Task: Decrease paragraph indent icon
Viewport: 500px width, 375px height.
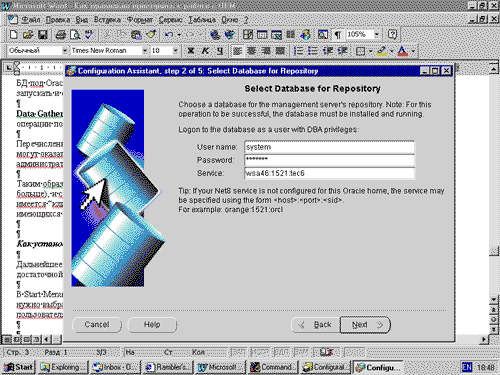Action: coord(328,51)
